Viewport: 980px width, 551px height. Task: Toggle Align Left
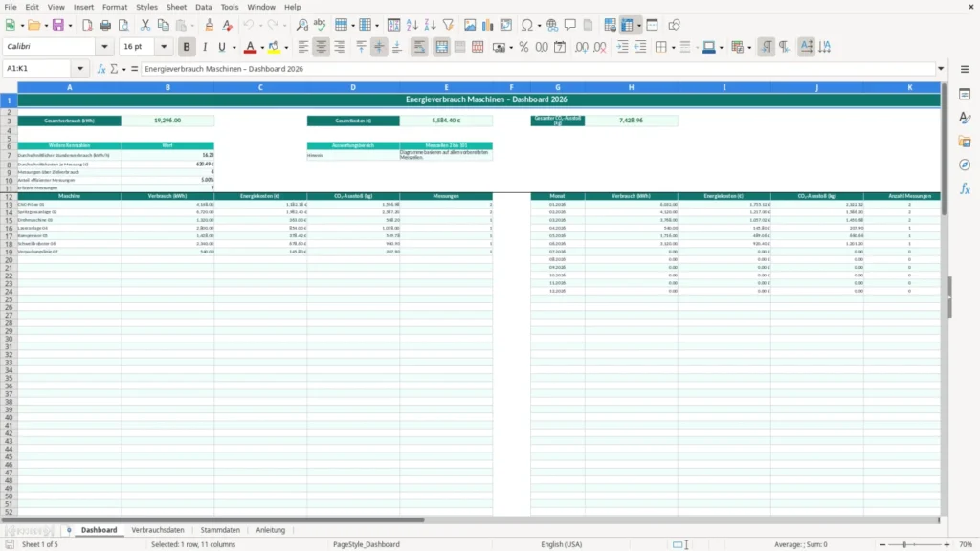pos(303,47)
